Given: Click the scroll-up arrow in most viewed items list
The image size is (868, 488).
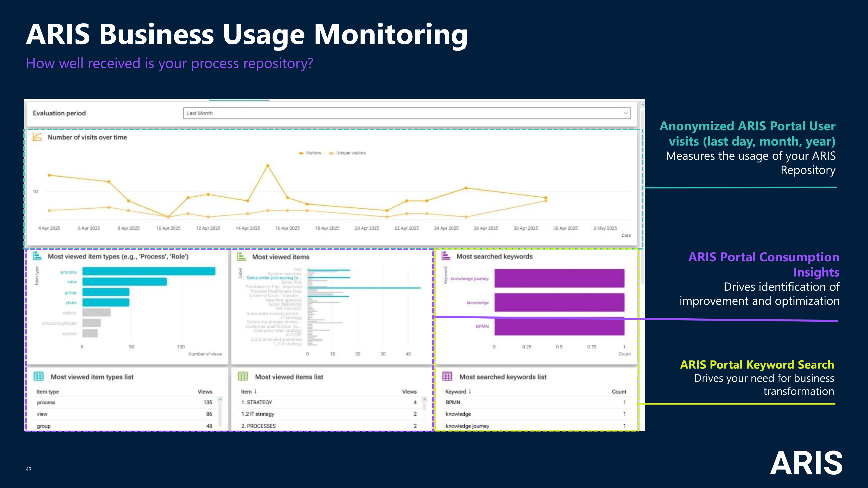Looking at the screenshot, I should [425, 400].
